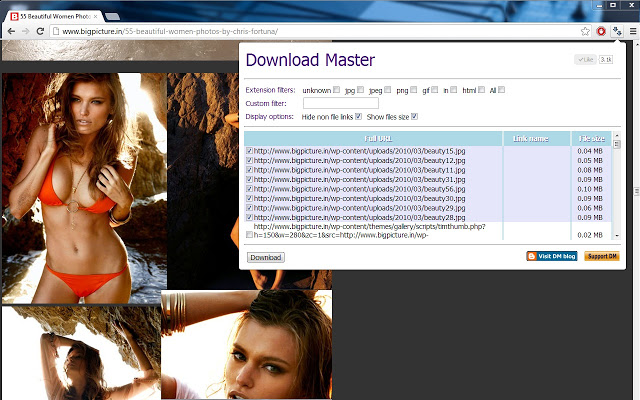The width and height of the screenshot is (640, 400).
Task: Check the timthumb.php link checkbox
Action: (249, 235)
